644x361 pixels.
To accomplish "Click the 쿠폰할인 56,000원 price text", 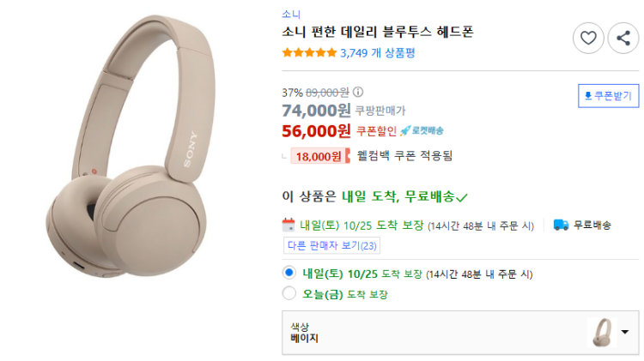I will point(317,130).
